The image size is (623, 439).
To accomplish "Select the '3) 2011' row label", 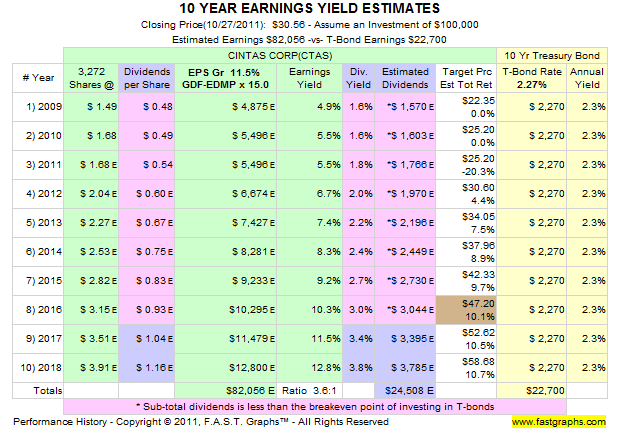I will click(38, 165).
